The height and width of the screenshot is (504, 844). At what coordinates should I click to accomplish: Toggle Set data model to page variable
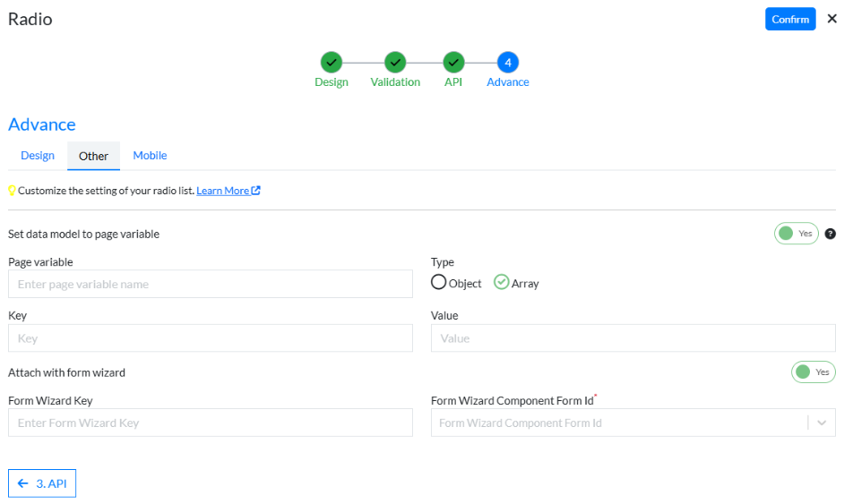click(796, 234)
